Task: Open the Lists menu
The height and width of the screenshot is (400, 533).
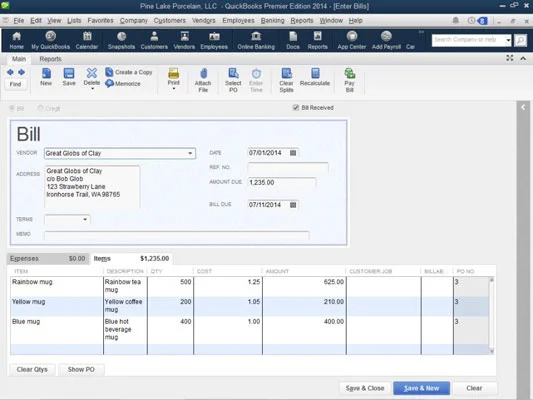Action: coord(74,21)
